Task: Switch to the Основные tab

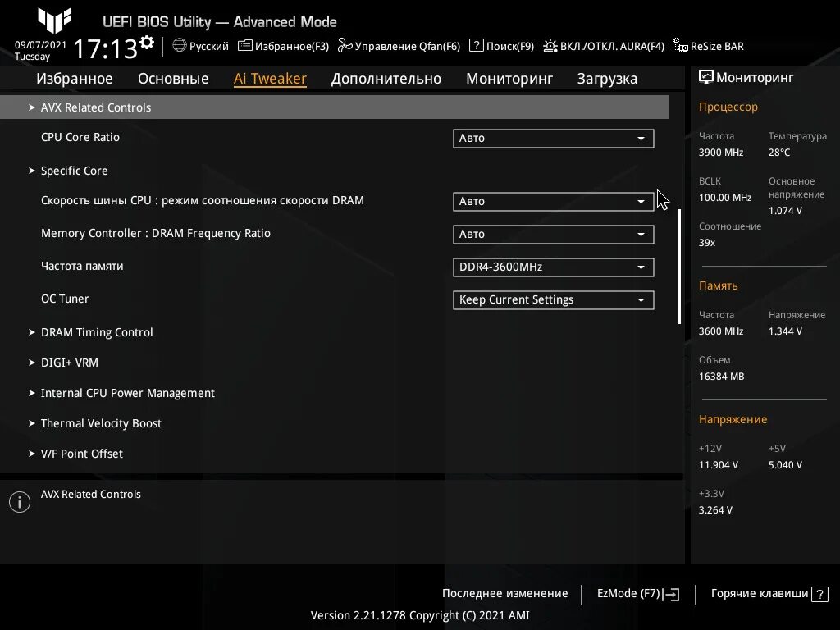Action: tap(173, 79)
